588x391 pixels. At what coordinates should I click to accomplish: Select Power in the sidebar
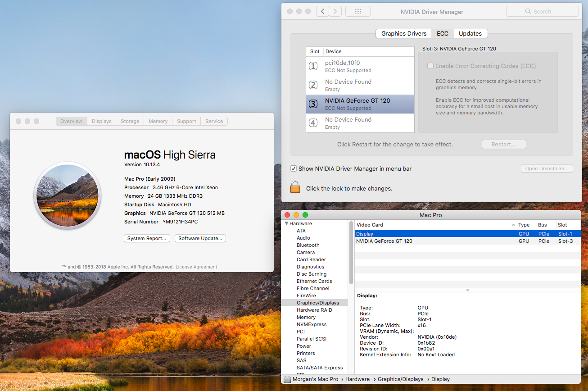click(x=304, y=346)
